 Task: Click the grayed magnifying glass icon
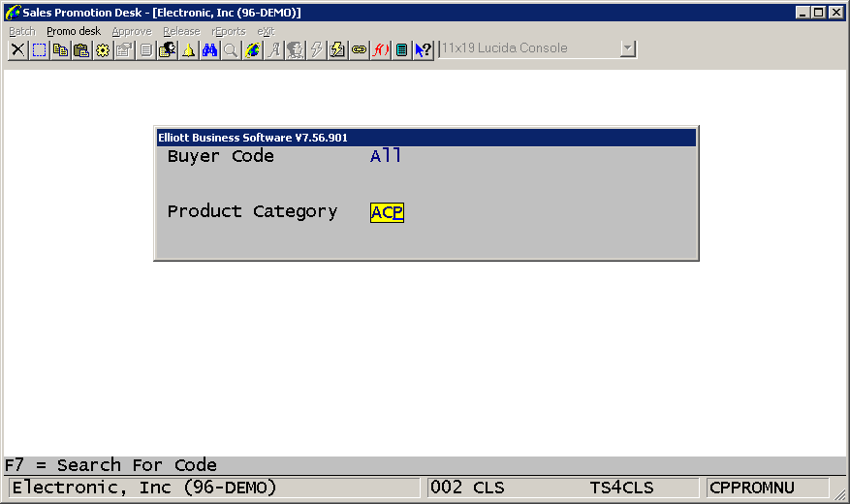click(x=231, y=49)
